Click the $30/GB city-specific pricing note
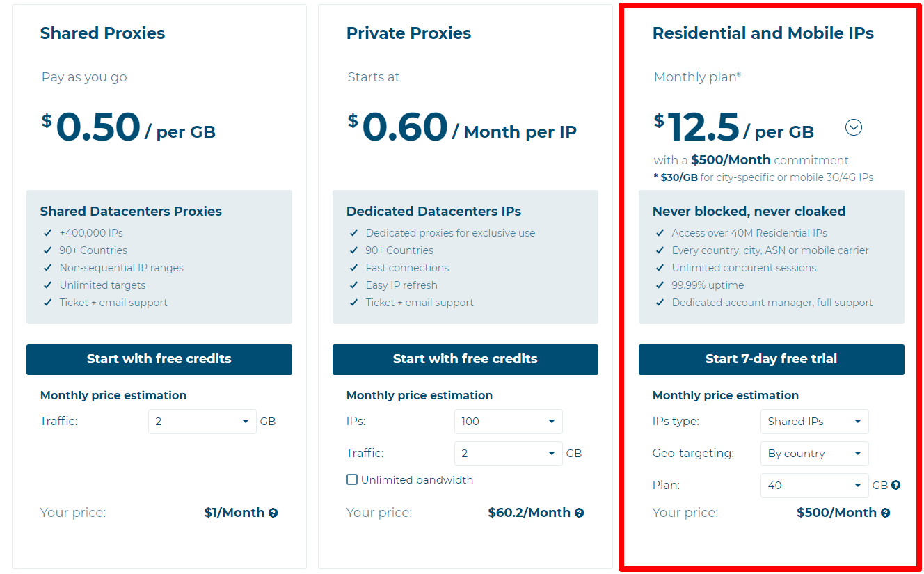 pyautogui.click(x=763, y=177)
